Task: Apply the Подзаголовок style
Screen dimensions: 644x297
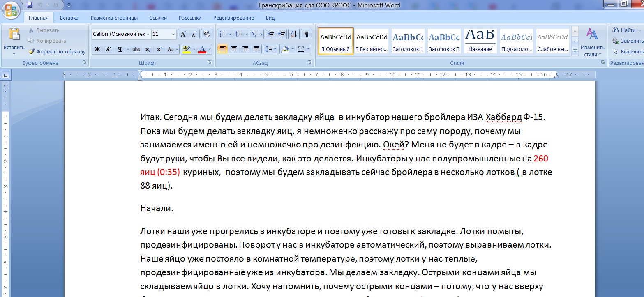Action: (x=517, y=41)
